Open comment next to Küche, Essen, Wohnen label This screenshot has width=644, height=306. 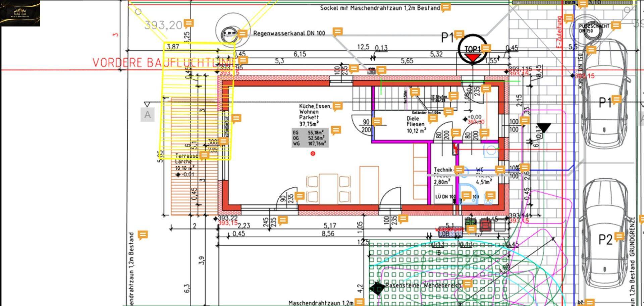click(x=338, y=106)
